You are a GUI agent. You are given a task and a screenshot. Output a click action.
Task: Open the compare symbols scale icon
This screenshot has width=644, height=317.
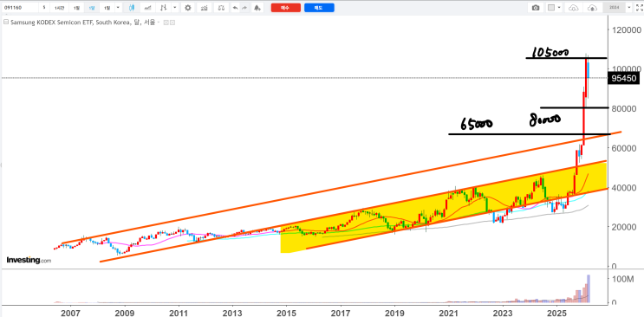click(221, 8)
